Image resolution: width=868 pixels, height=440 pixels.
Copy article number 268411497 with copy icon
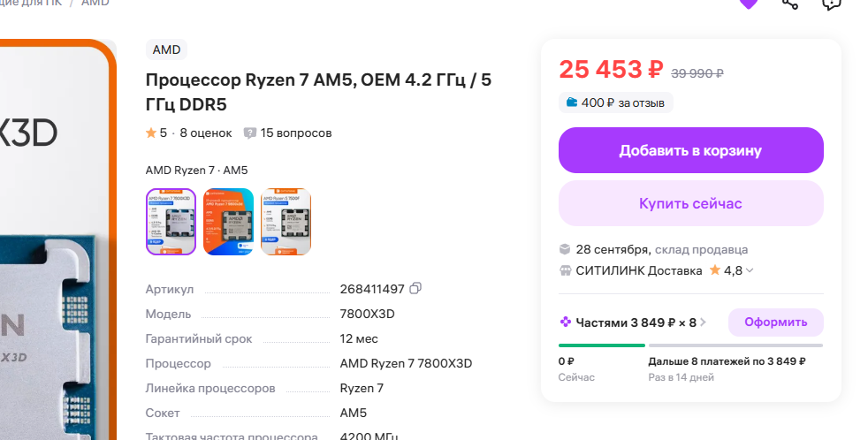[415, 288]
